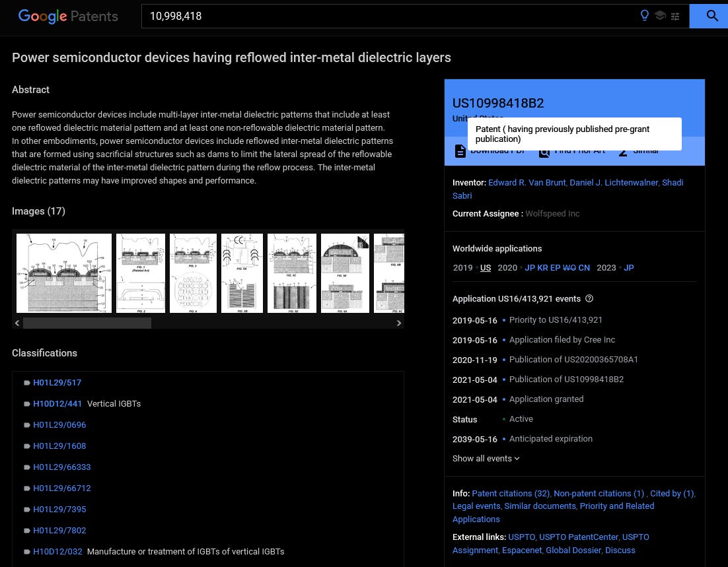The height and width of the screenshot is (567, 728).
Task: Click publication number US10998418B2 heading
Action: [x=498, y=103]
